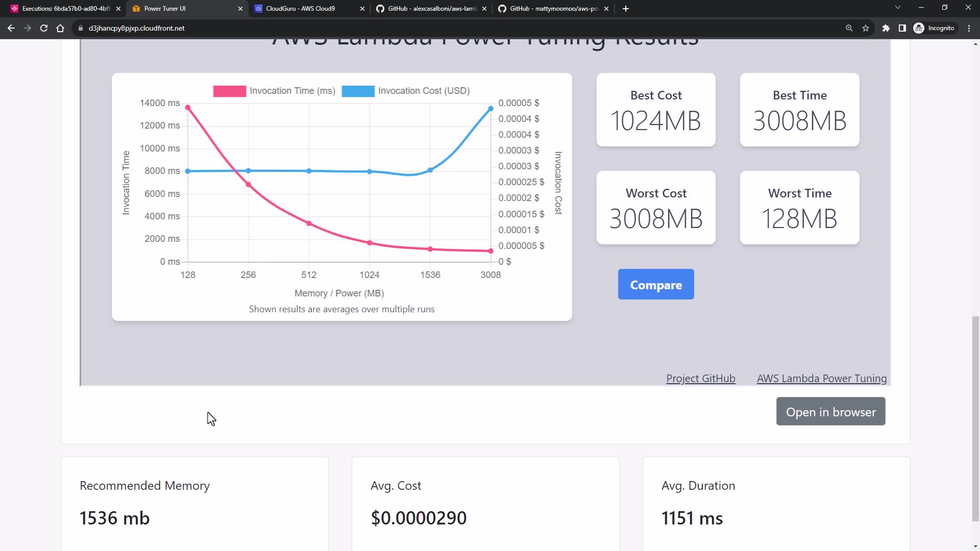This screenshot has width=980, height=551.
Task: Close the alexcasalboni GitHub tab
Action: tap(484, 9)
